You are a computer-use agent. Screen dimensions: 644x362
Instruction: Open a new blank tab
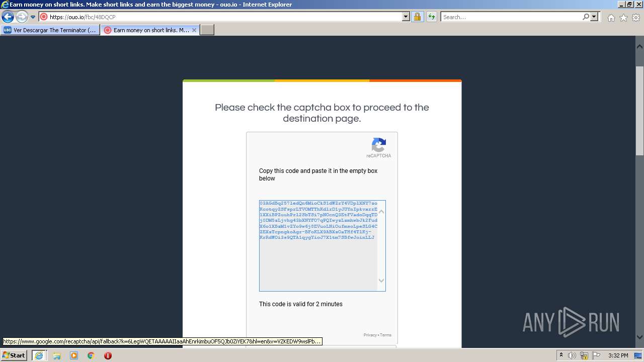tap(207, 30)
